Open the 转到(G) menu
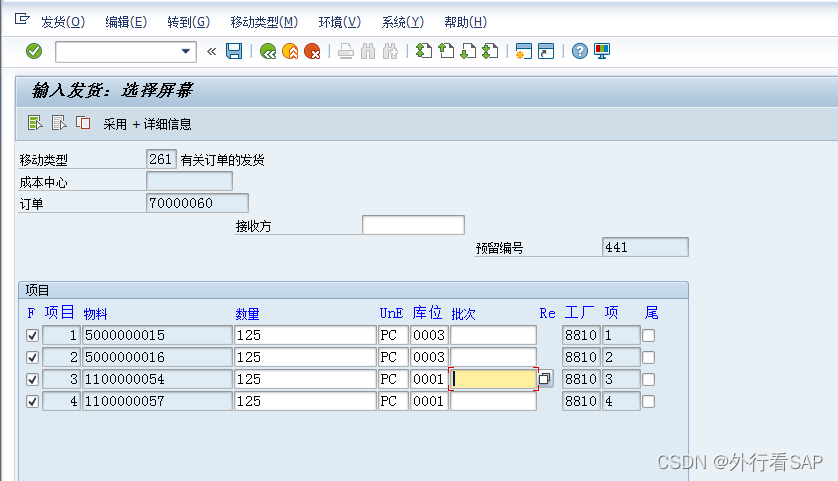Viewport: 838px width, 481px height. (189, 22)
